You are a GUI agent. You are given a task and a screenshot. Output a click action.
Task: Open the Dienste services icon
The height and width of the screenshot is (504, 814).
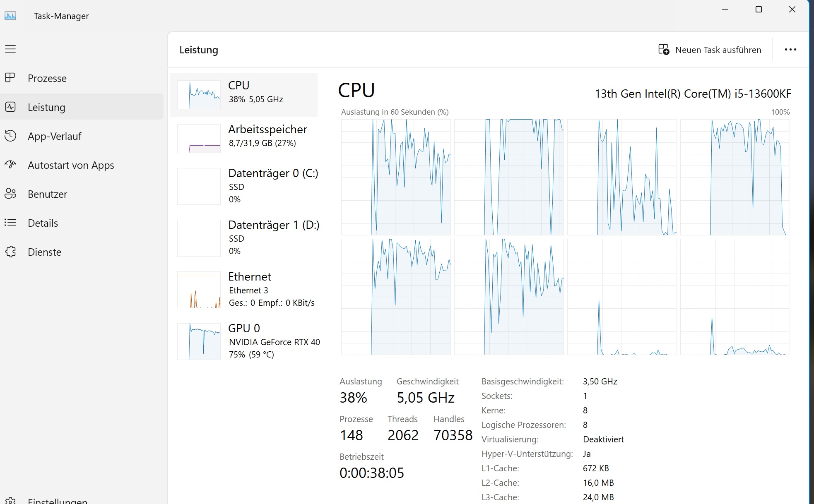(x=10, y=252)
